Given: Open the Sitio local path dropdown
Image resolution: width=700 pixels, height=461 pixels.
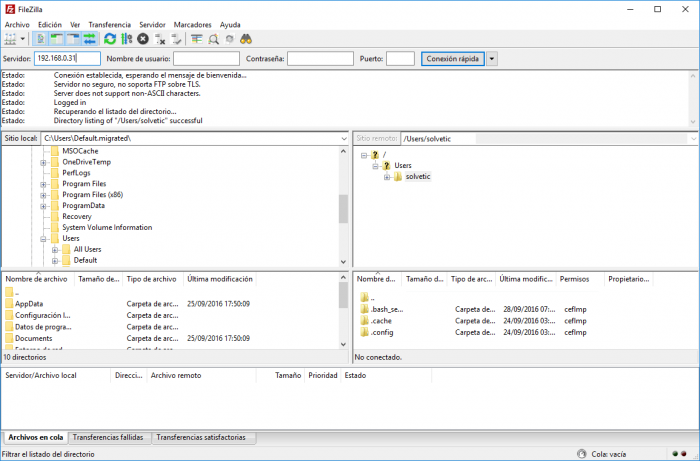Looking at the screenshot, I should (x=344, y=139).
